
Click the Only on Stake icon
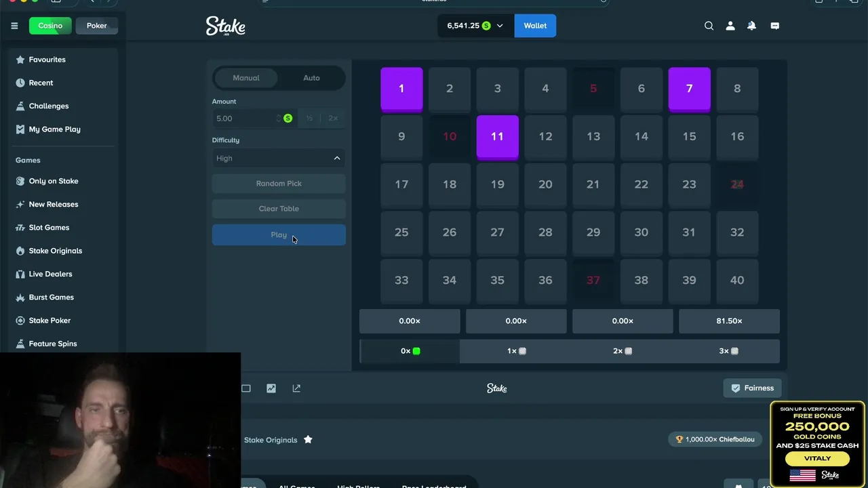20,181
